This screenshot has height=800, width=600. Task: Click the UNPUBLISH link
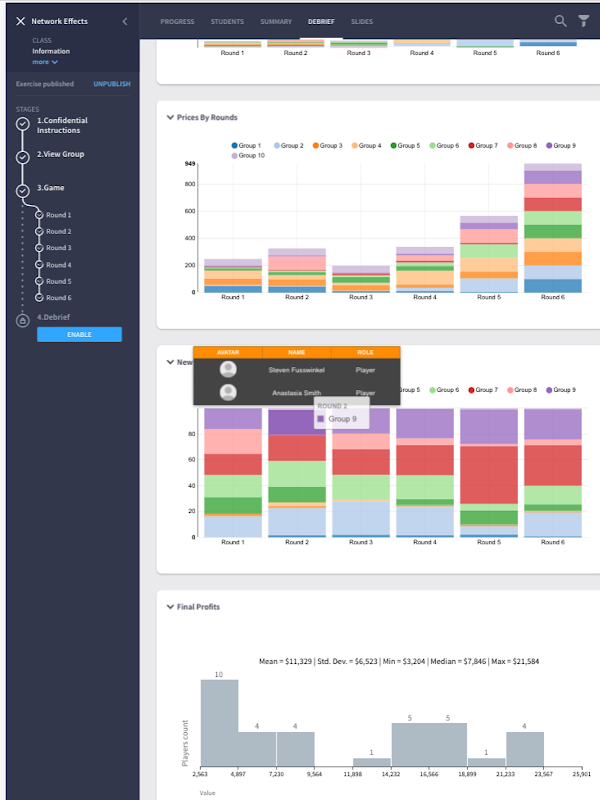[x=112, y=84]
